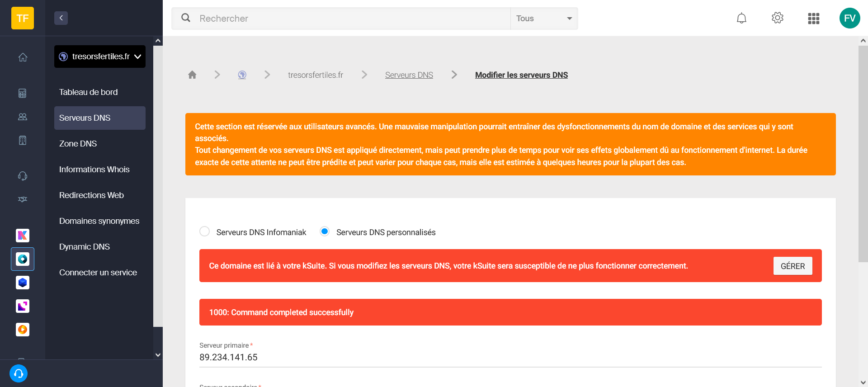Click the search magnifier icon
The image size is (868, 387).
click(x=186, y=18)
